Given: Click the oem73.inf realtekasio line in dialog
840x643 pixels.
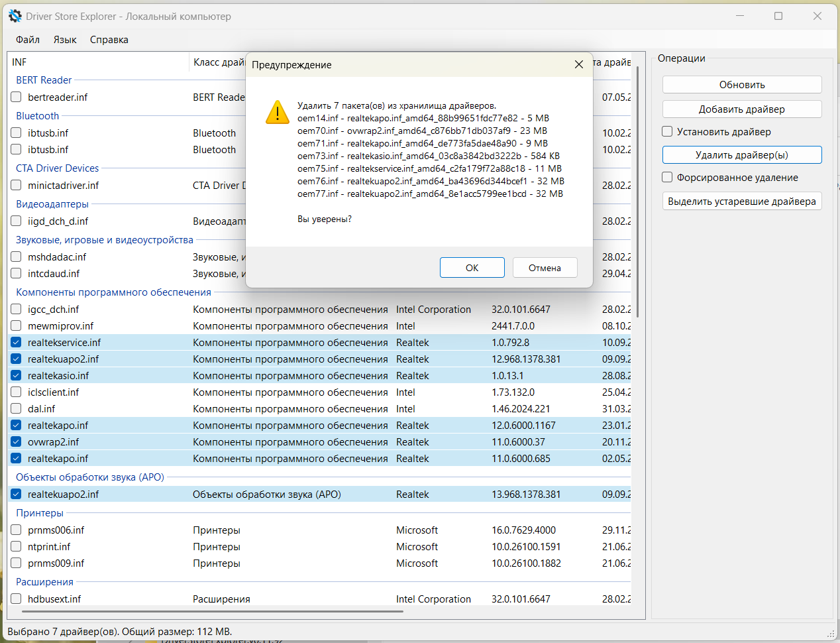Looking at the screenshot, I should [x=429, y=156].
